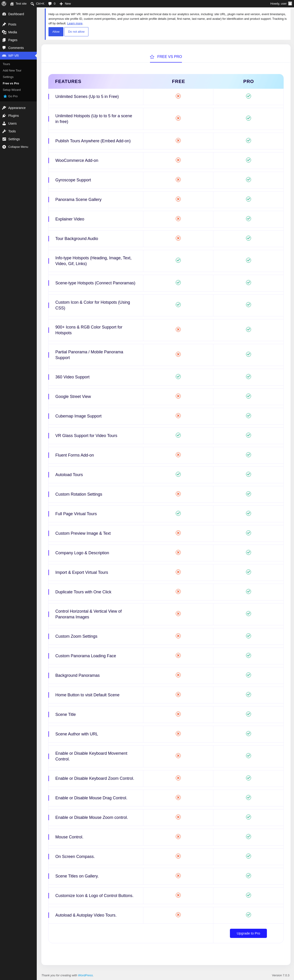Click the Allow tracking button
This screenshot has width=294, height=980.
56,31
